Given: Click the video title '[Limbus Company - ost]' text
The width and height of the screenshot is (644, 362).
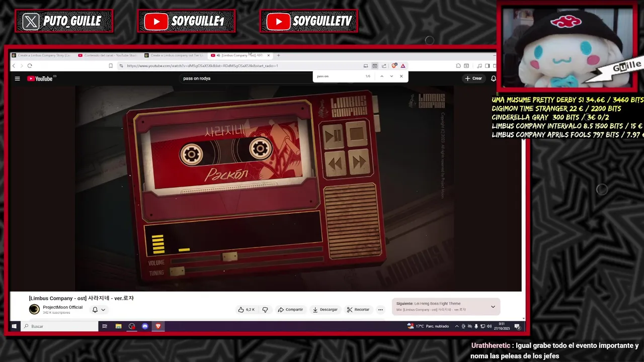Looking at the screenshot, I should click(x=82, y=298).
